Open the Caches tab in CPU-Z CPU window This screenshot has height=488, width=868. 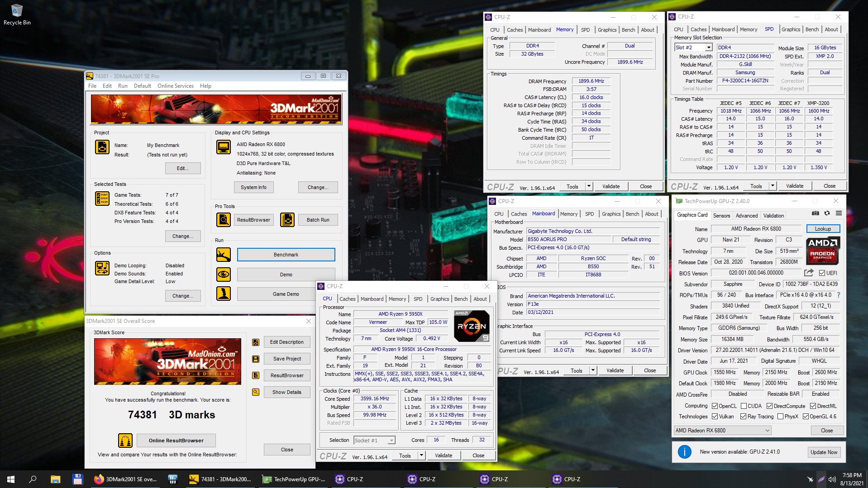pos(347,299)
